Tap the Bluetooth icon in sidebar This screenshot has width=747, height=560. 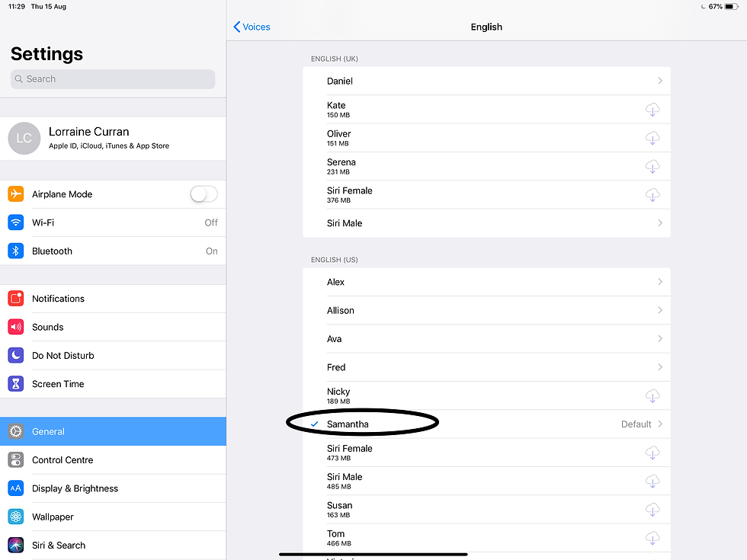(16, 251)
